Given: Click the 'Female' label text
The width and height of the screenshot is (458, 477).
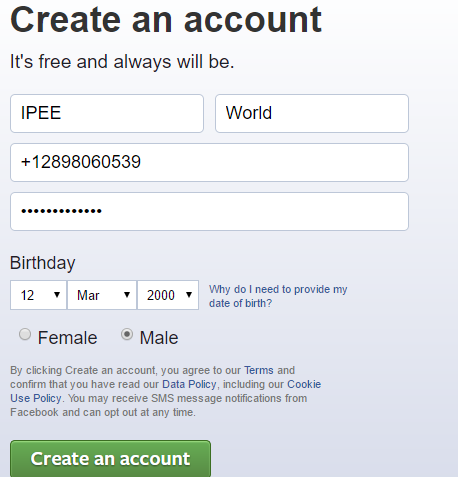Looking at the screenshot, I should pos(67,338).
